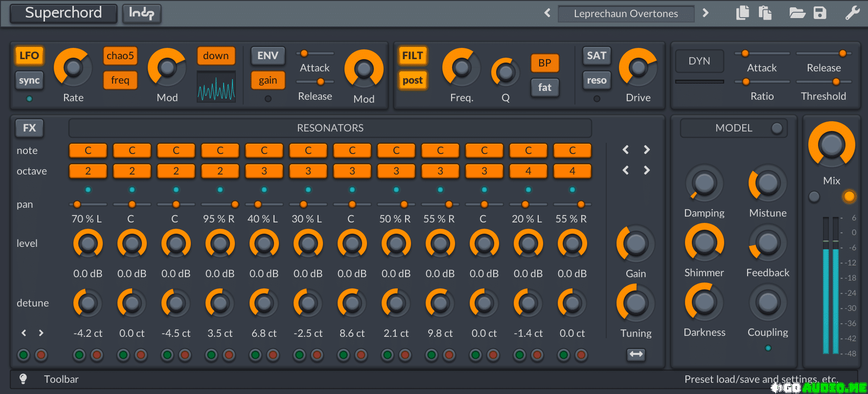This screenshot has width=868, height=394.
Task: Shift octaves right with octave row arrow
Action: pyautogui.click(x=647, y=170)
